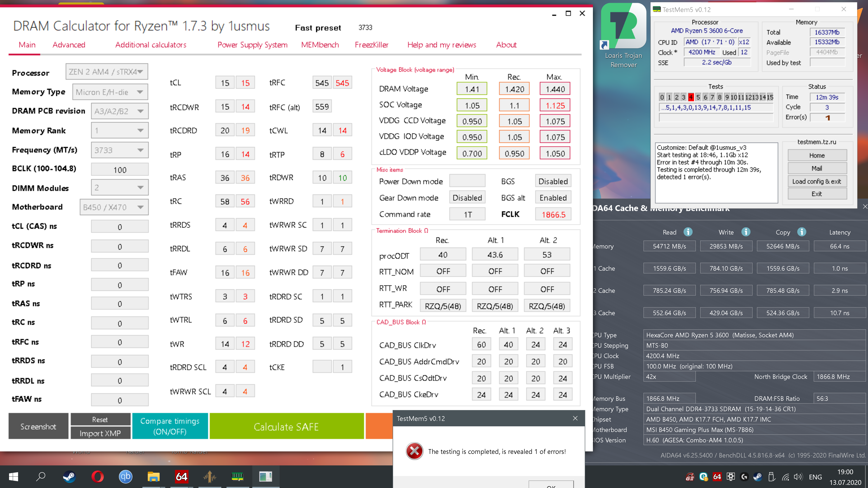The height and width of the screenshot is (488, 868).
Task: Click the Write info icon in AIDA64
Action: (746, 232)
